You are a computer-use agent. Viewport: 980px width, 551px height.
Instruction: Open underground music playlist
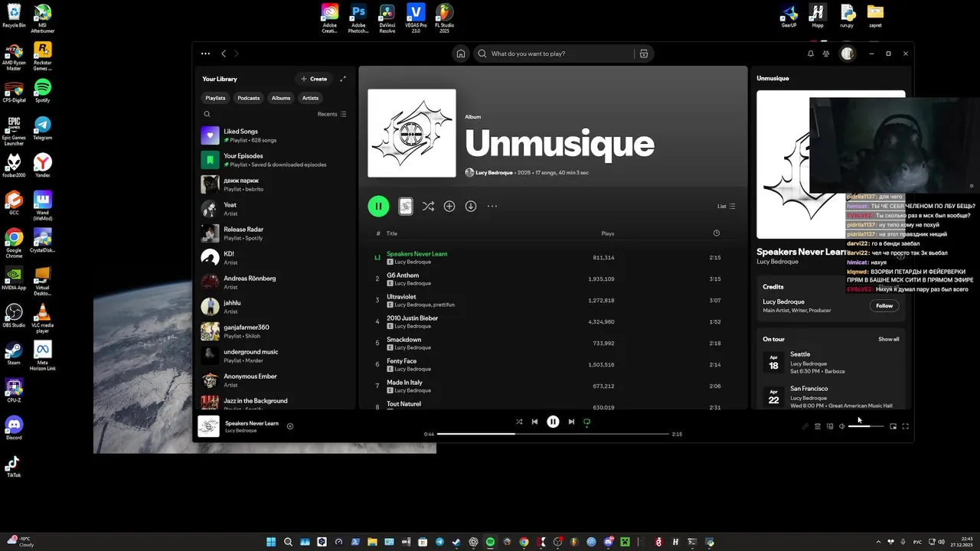pos(276,356)
